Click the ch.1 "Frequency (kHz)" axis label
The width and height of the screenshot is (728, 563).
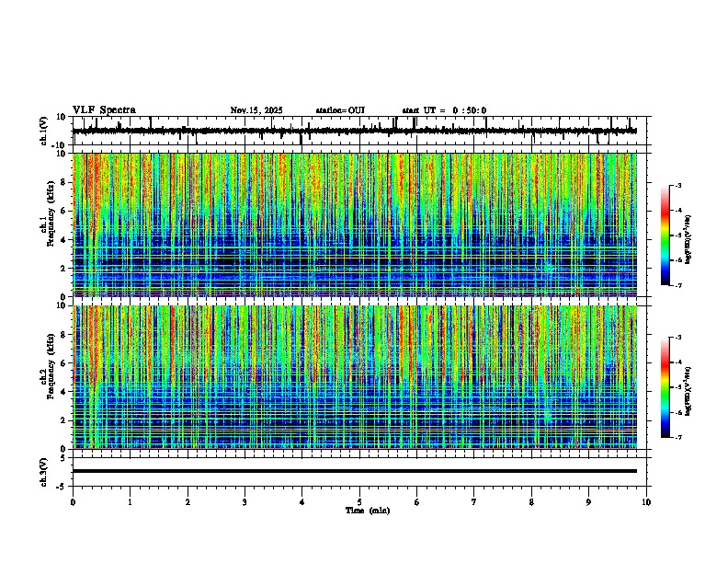(51, 213)
